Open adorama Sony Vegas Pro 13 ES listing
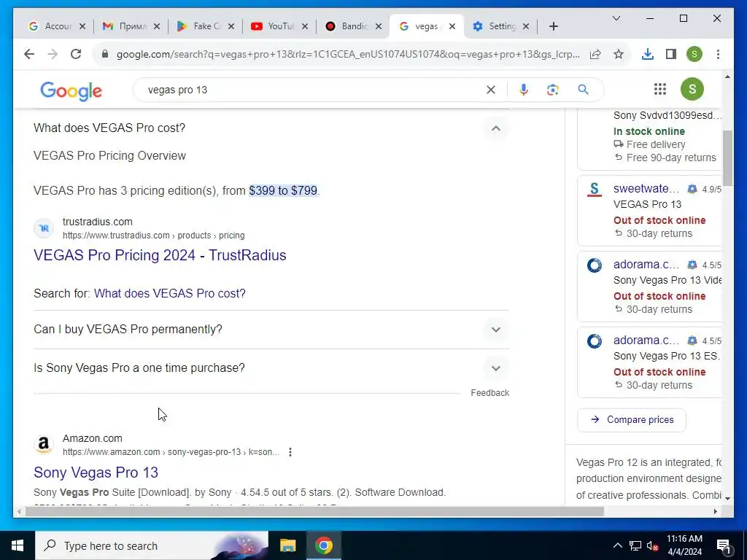The height and width of the screenshot is (560, 747). [x=650, y=362]
